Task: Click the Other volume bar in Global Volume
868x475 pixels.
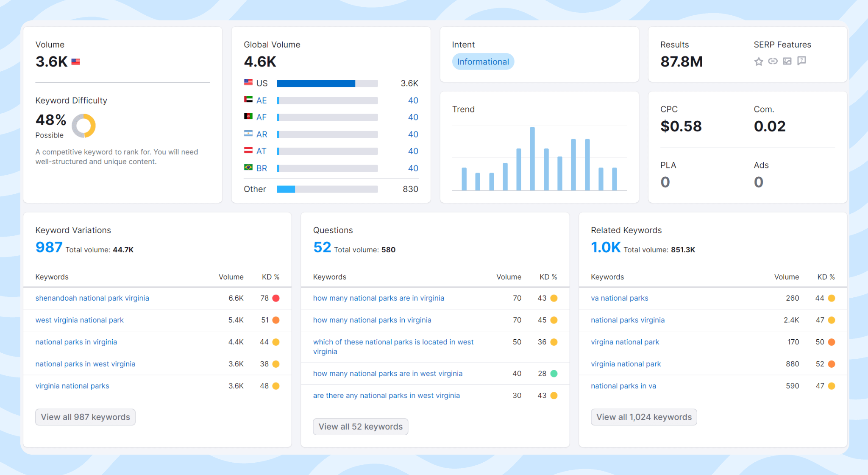Action: tap(327, 189)
